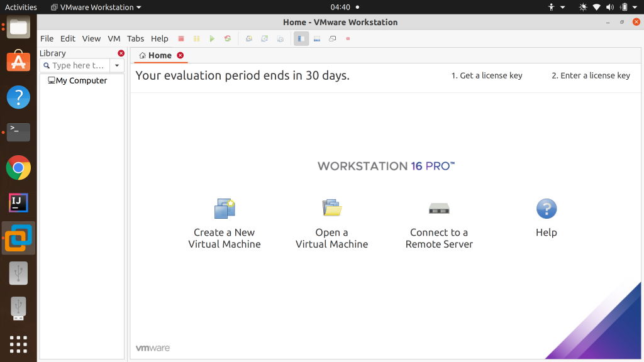Click the Connect to a Remote Server icon
This screenshot has width=644, height=362.
[x=439, y=209]
